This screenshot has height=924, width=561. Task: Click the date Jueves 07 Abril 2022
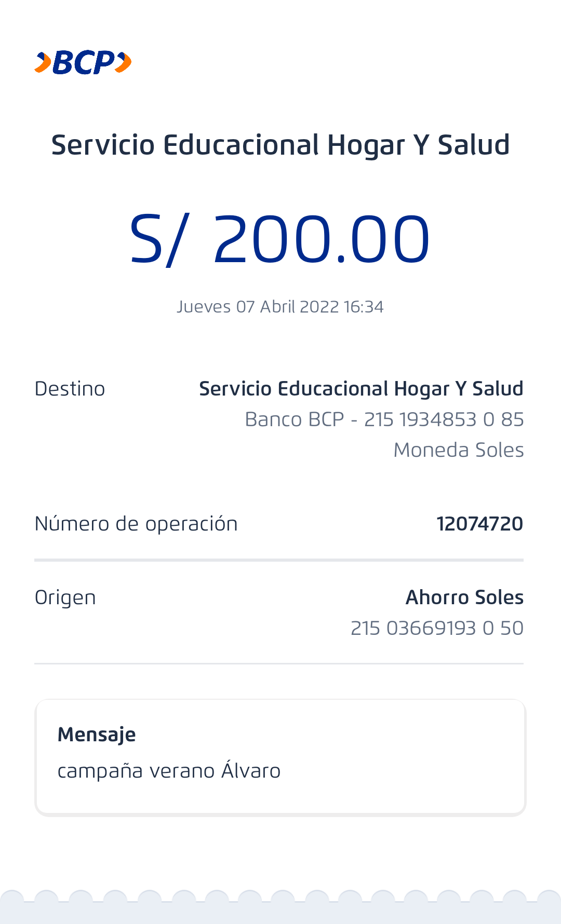coord(280,307)
